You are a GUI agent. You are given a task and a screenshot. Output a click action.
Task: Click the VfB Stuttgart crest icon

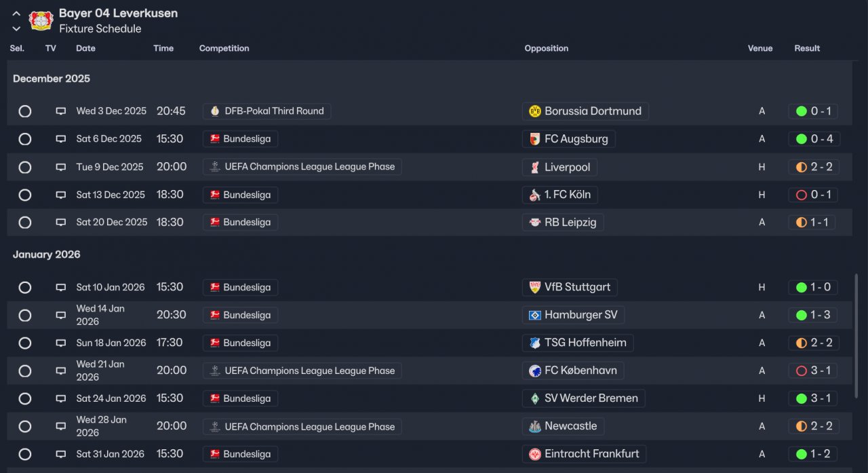coord(534,287)
